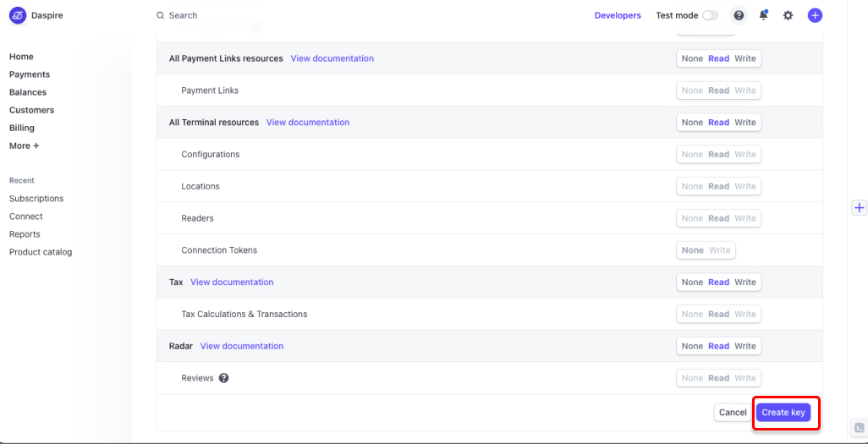The image size is (868, 444).
Task: View documentation for Radar
Action: (x=242, y=346)
